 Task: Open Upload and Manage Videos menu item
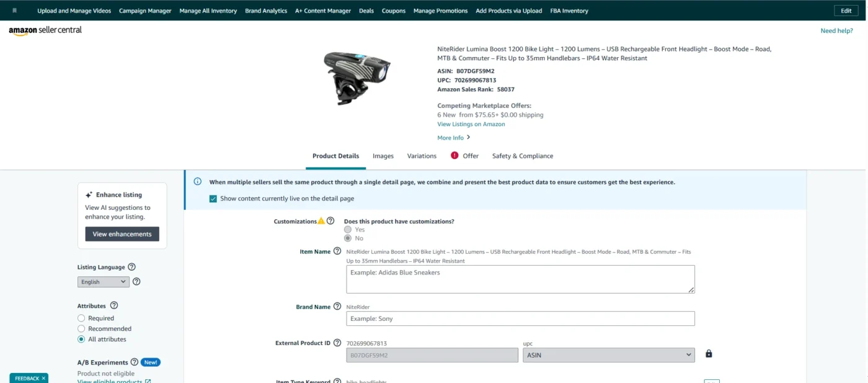[x=74, y=11]
